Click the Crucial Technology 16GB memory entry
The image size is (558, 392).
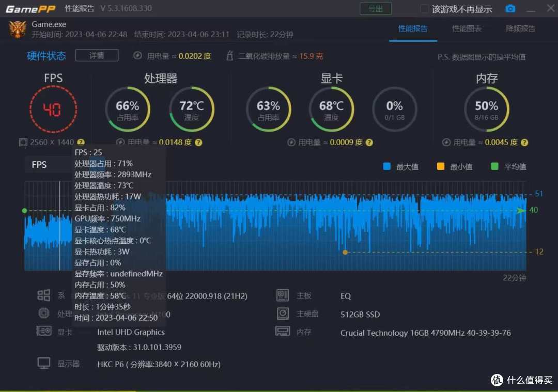click(426, 333)
